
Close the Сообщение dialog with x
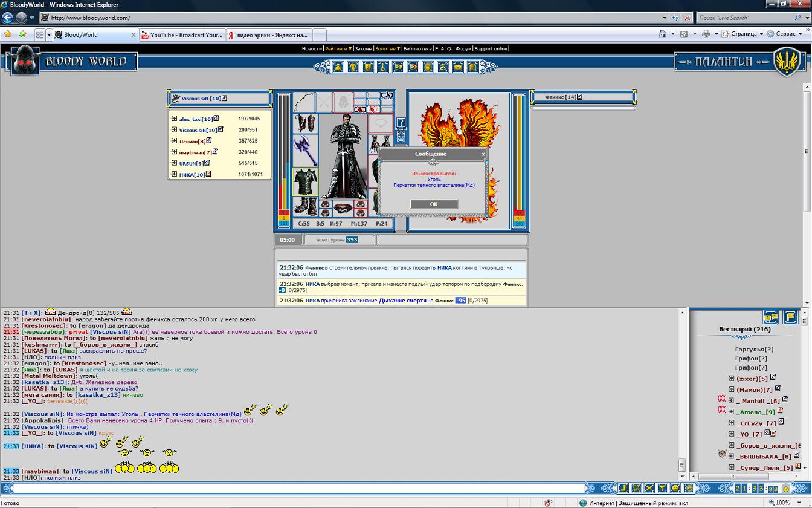483,154
